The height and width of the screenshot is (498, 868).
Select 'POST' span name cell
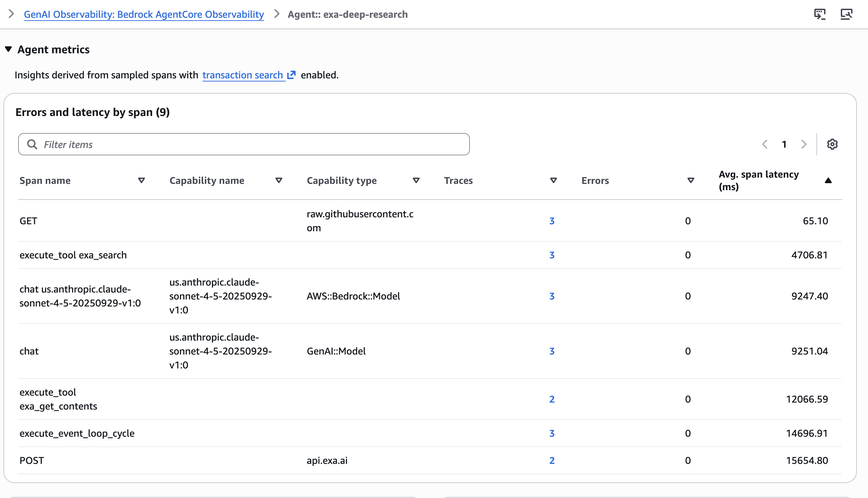click(32, 460)
